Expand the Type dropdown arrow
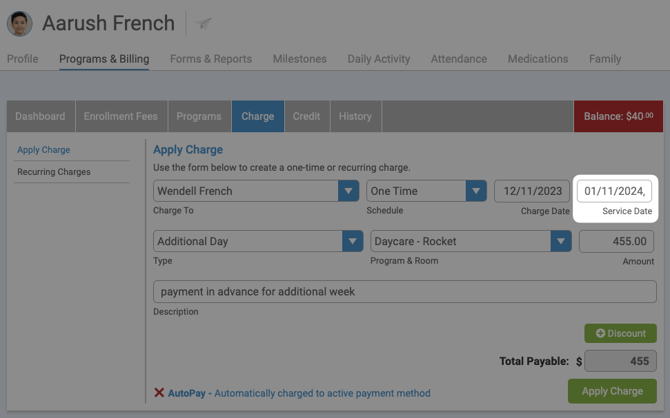 point(353,241)
